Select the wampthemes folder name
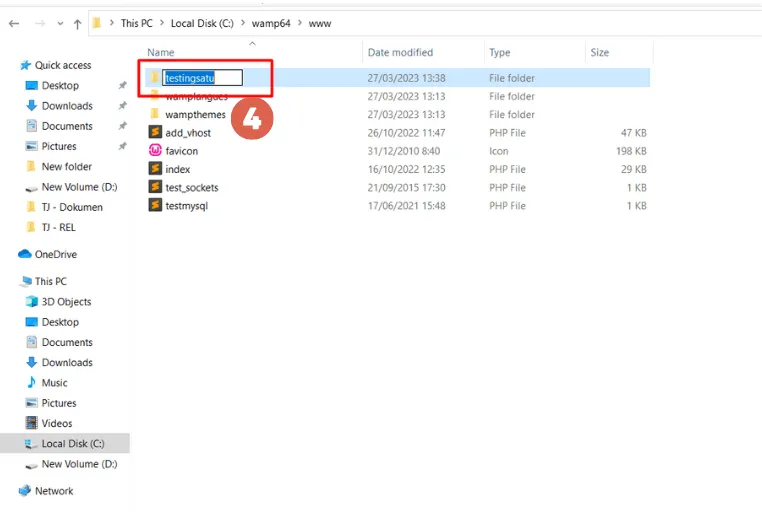This screenshot has width=762, height=512. point(195,115)
